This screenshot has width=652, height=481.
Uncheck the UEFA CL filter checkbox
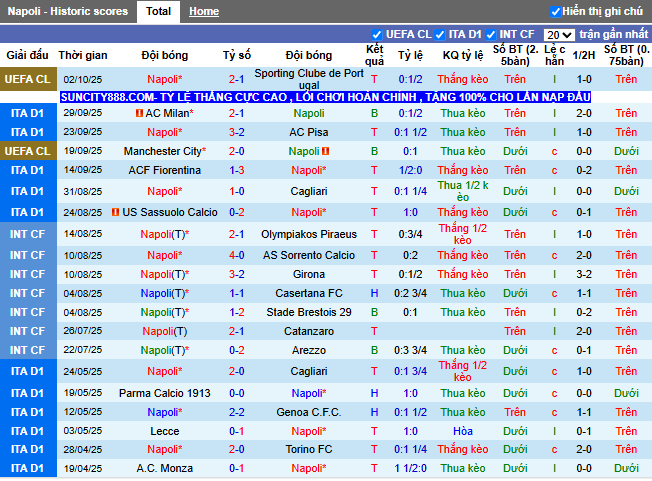(x=377, y=35)
